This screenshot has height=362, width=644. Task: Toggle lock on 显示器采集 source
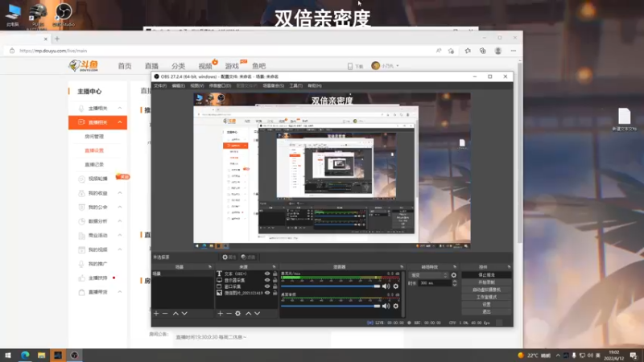point(275,280)
